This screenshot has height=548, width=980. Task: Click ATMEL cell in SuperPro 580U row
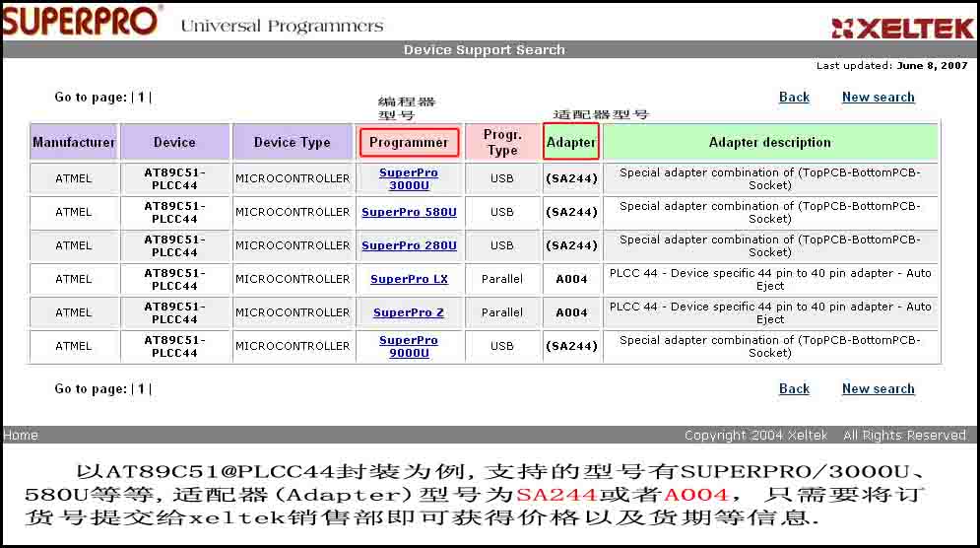pyautogui.click(x=74, y=212)
